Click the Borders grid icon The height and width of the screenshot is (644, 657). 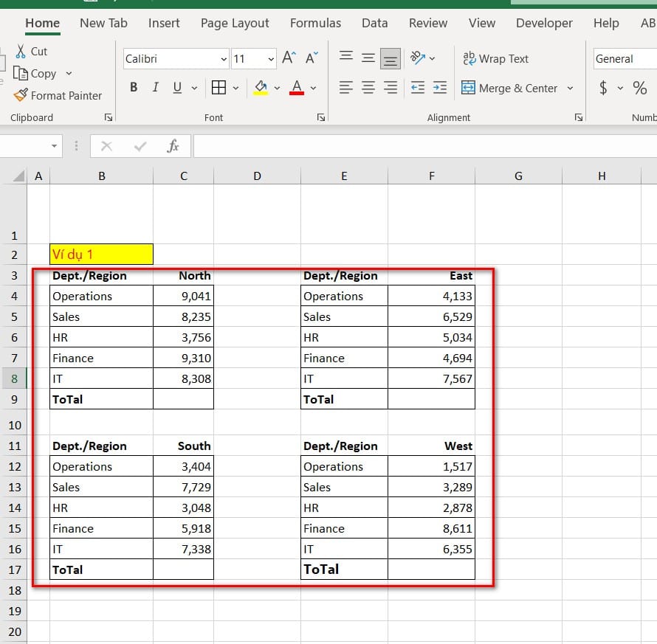click(219, 88)
